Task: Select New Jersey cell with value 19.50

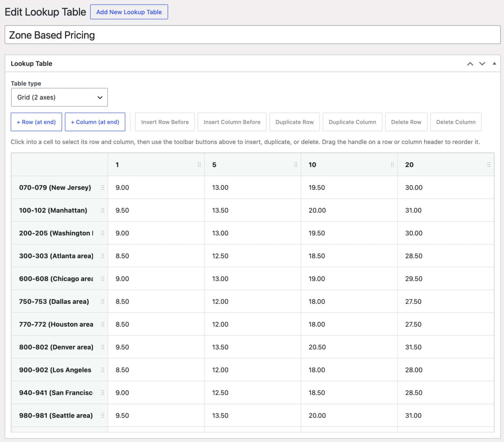Action: point(349,187)
